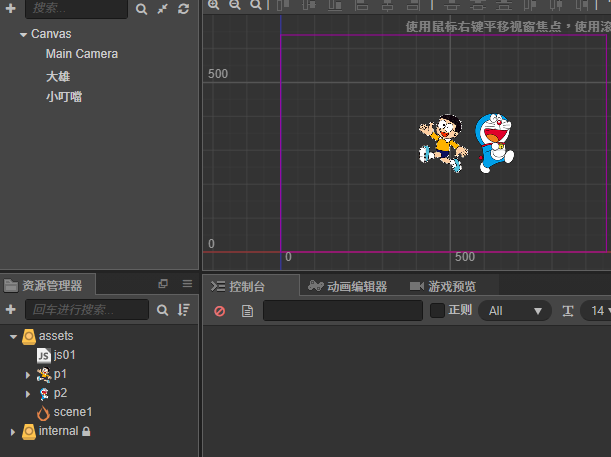Expand the p2 image asset
The width and height of the screenshot is (611, 457).
[28, 394]
